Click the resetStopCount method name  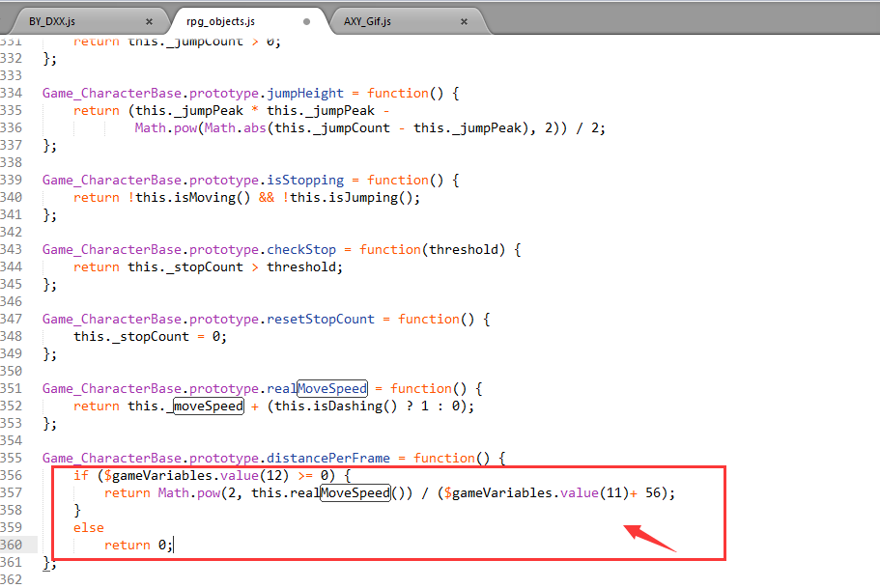[321, 320]
